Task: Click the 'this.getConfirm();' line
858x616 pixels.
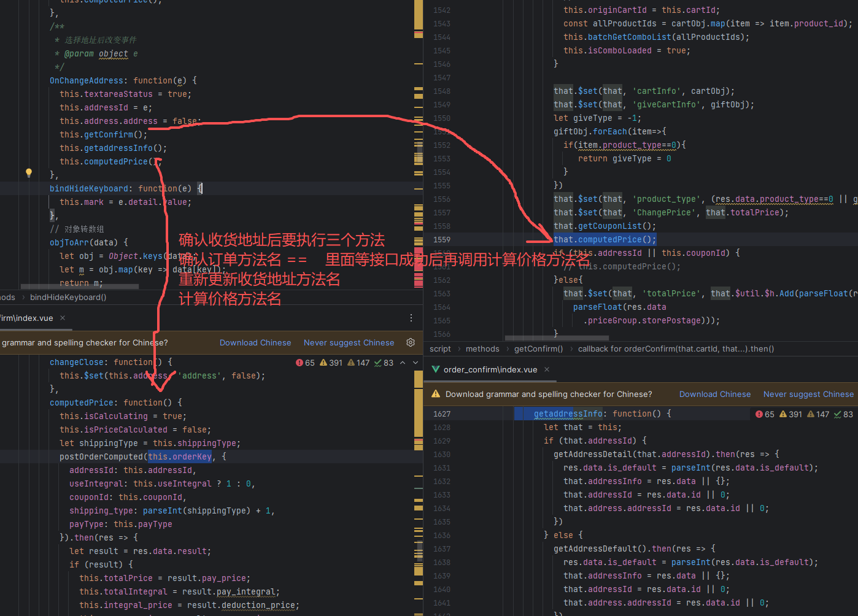Action: [104, 134]
